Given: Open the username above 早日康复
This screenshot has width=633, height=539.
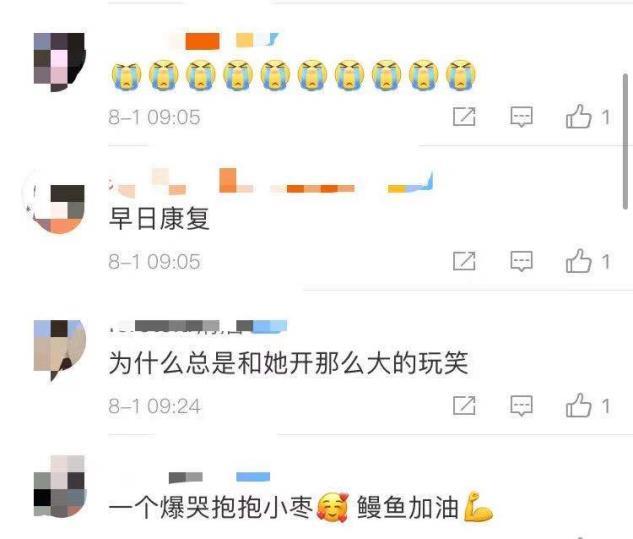Looking at the screenshot, I should [x=270, y=182].
